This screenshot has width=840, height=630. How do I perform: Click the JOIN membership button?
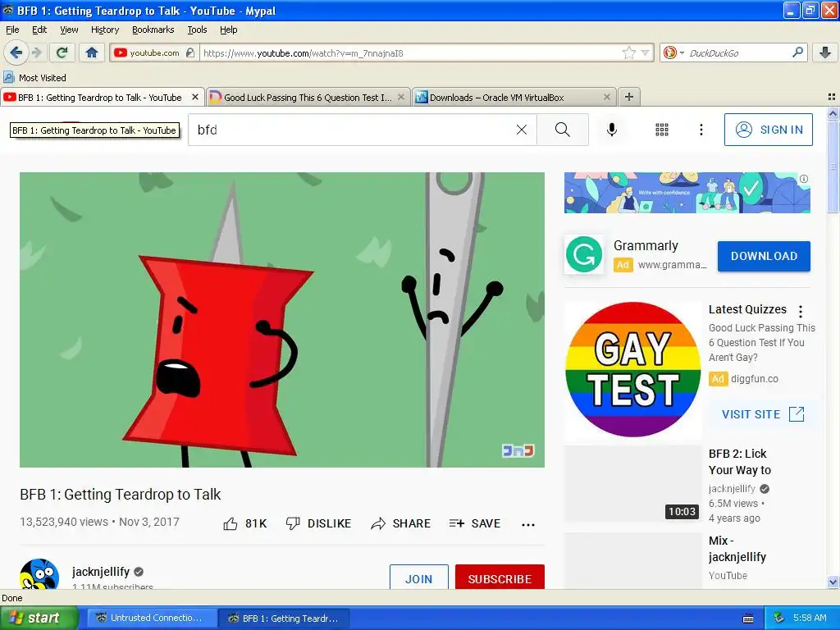(x=419, y=577)
